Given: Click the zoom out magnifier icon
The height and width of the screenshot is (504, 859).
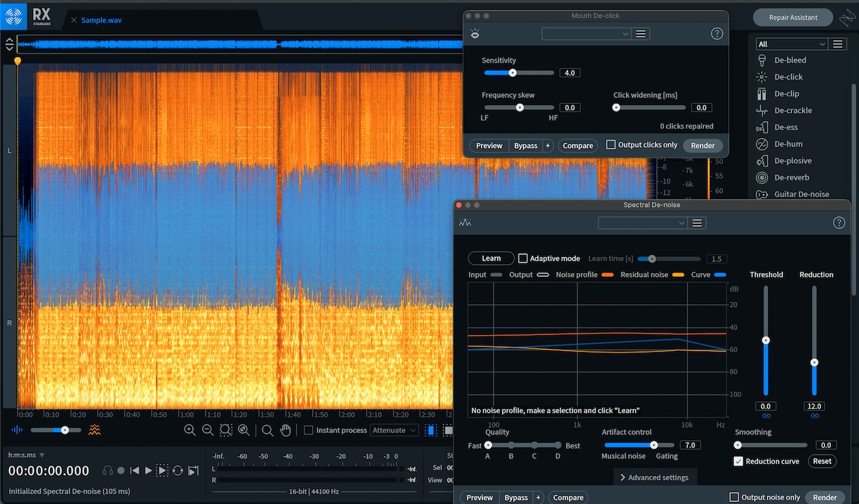Looking at the screenshot, I should [x=208, y=430].
